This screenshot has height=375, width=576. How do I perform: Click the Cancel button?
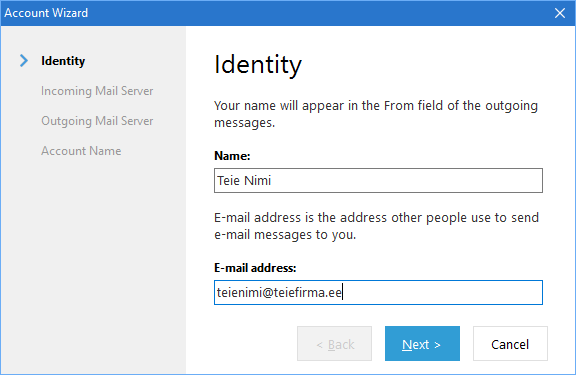pos(510,343)
